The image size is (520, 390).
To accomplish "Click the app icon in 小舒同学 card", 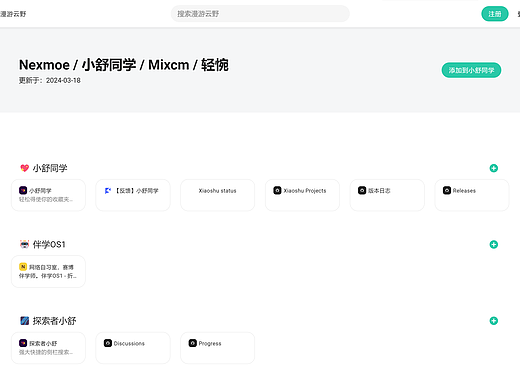I will 23,190.
